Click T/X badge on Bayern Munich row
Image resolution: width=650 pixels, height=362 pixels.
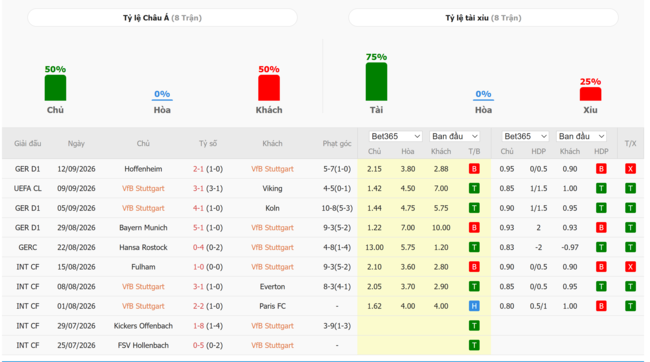pyautogui.click(x=631, y=227)
